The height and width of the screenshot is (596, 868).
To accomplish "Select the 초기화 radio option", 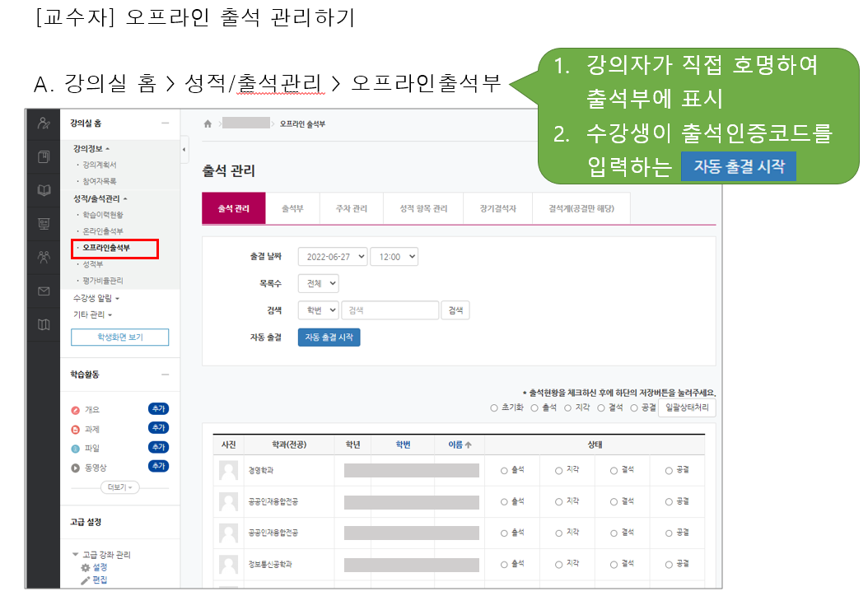I will point(494,407).
